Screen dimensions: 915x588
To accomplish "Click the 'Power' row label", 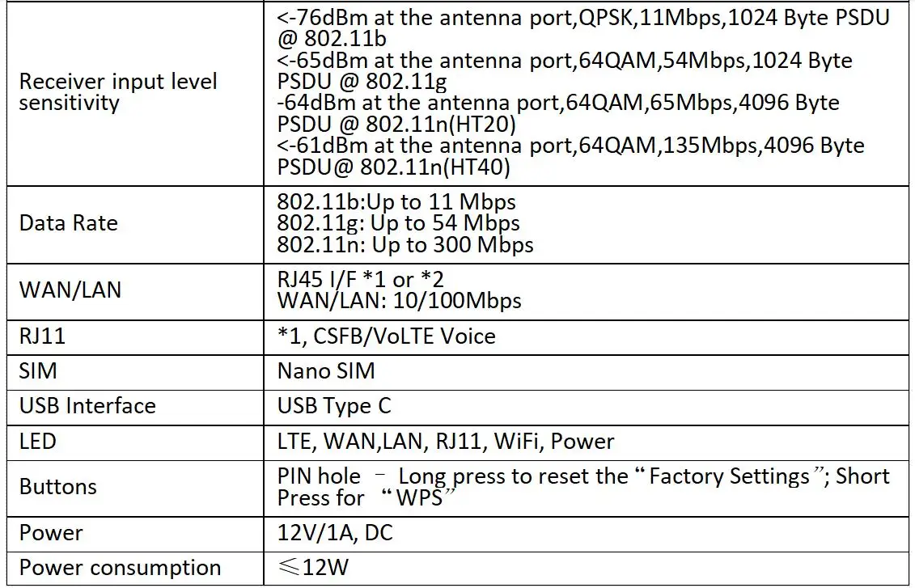I will tap(51, 533).
